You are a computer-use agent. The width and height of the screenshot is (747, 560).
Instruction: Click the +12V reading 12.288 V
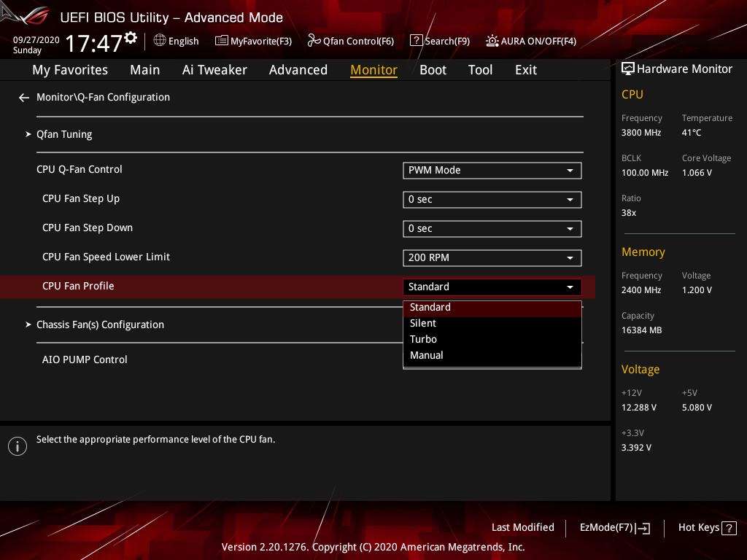[x=639, y=408]
